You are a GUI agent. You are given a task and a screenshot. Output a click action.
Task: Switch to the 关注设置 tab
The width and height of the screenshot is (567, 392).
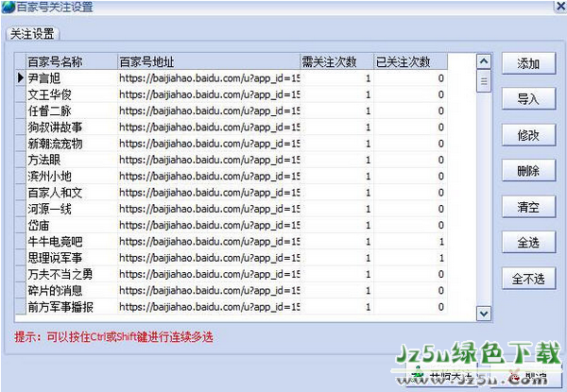tap(32, 34)
